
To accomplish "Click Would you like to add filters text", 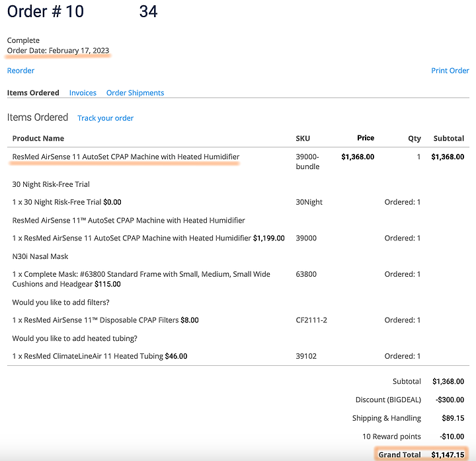I will (x=61, y=302).
